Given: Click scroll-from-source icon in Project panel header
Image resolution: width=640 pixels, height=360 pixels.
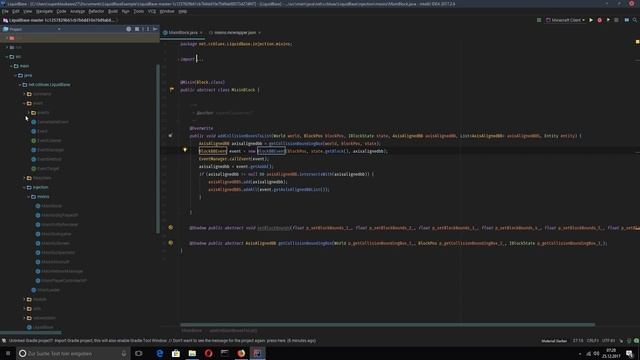Looking at the screenshot, I should tap(129, 29).
